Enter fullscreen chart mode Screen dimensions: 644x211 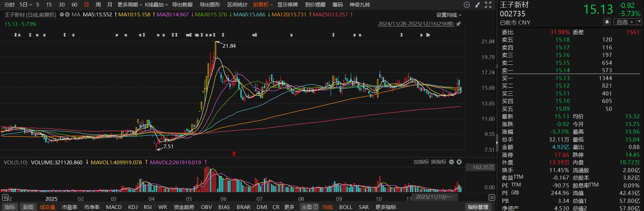click(488, 5)
